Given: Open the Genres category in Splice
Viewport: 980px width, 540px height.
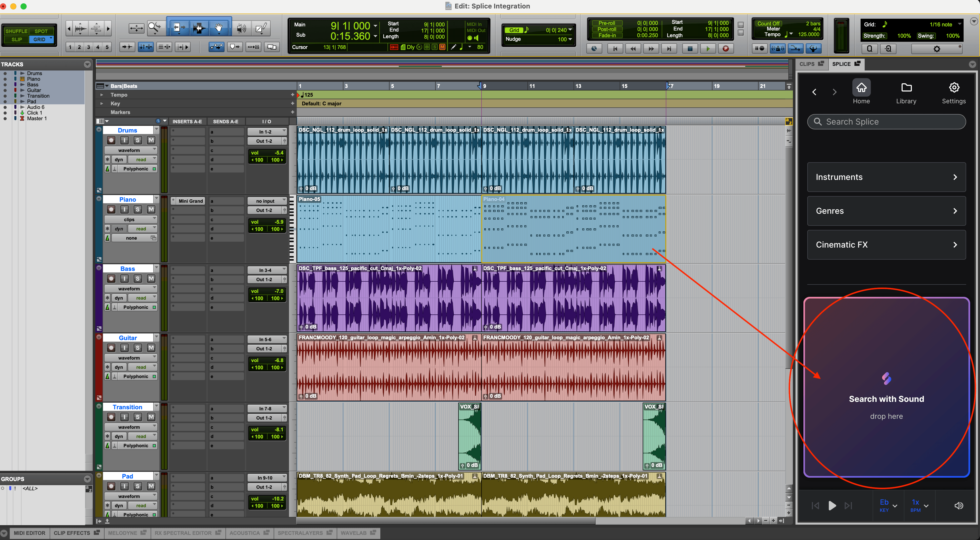Looking at the screenshot, I should coord(886,211).
